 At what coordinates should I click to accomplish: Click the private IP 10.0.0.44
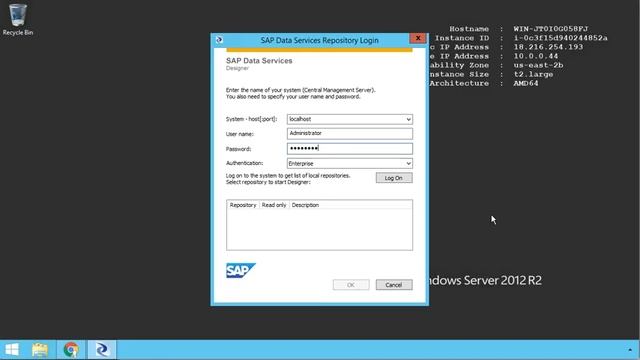[536, 56]
